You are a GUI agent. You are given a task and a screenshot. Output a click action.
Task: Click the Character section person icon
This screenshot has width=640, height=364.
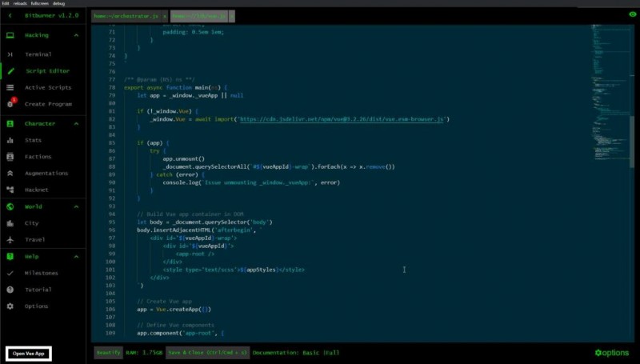[10, 124]
